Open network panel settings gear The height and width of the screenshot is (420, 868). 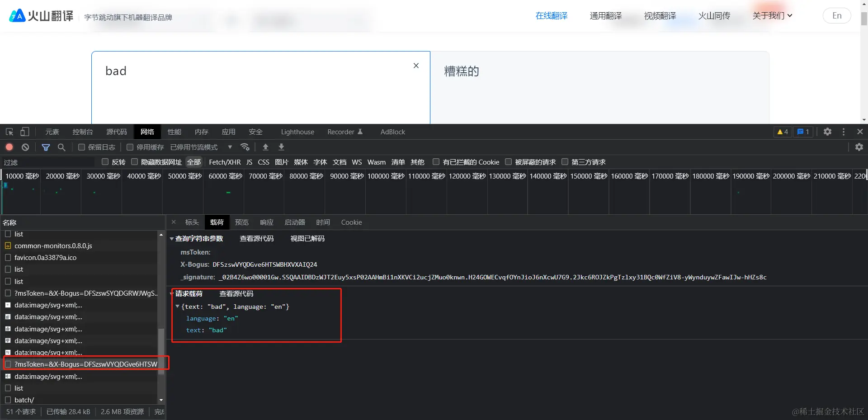(859, 147)
